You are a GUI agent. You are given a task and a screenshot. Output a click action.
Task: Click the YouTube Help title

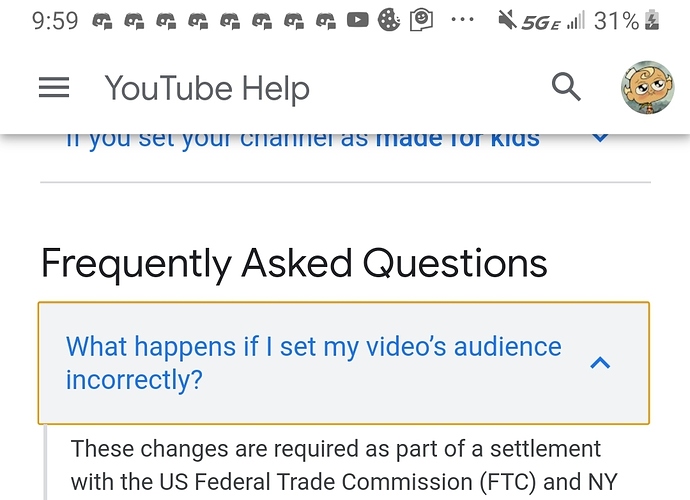click(207, 88)
